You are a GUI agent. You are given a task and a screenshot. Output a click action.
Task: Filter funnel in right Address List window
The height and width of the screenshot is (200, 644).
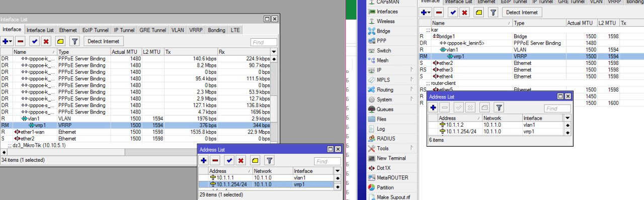coord(499,107)
